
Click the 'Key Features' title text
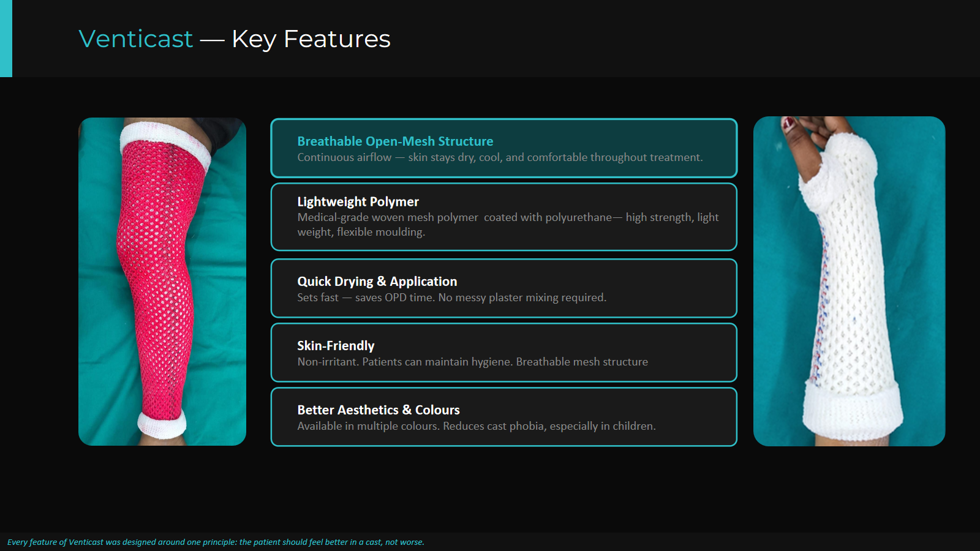click(311, 39)
